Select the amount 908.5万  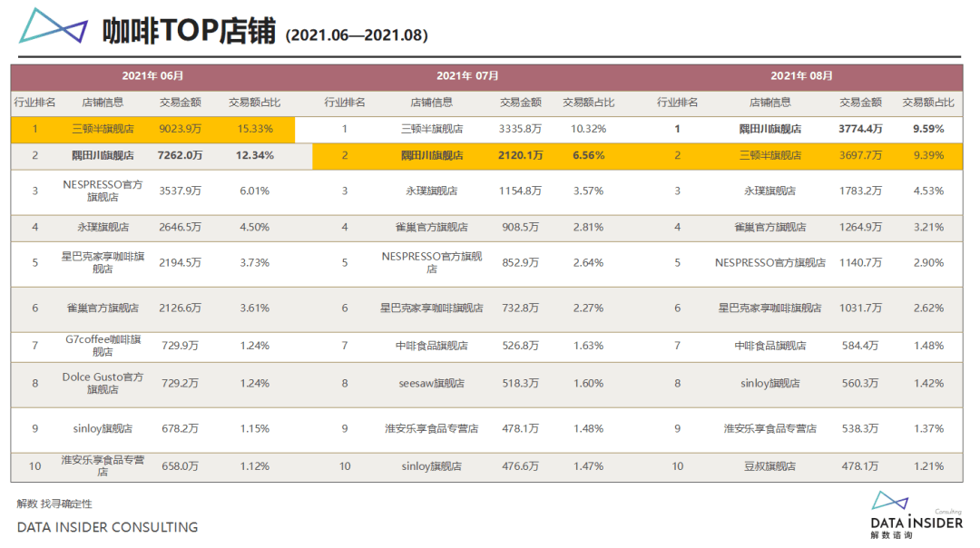[x=520, y=227]
